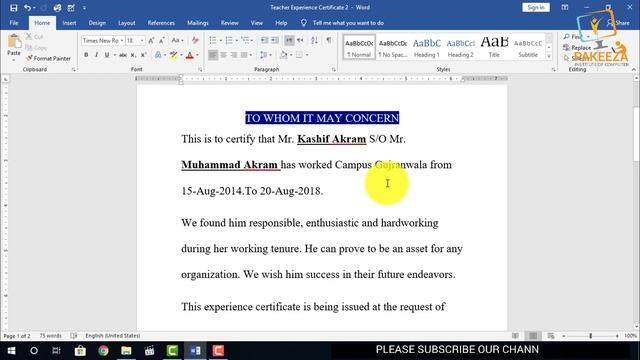640x360 pixels.
Task: Apply the Heading 1 style
Action: [427, 47]
